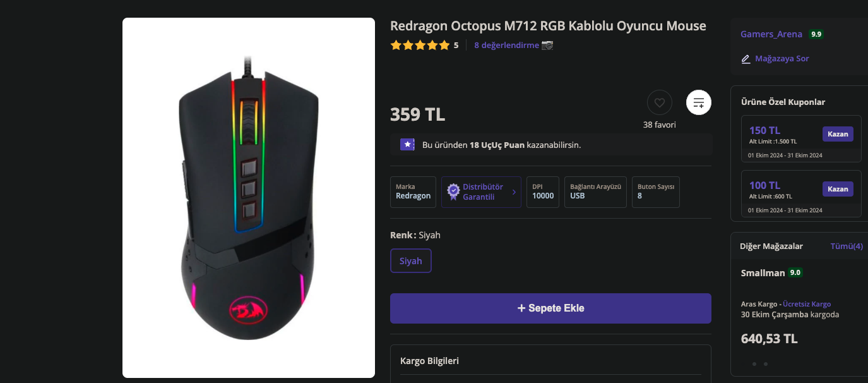Expand Distribütör Garantili chevron arrow
Image resolution: width=868 pixels, height=383 pixels.
[x=513, y=192]
